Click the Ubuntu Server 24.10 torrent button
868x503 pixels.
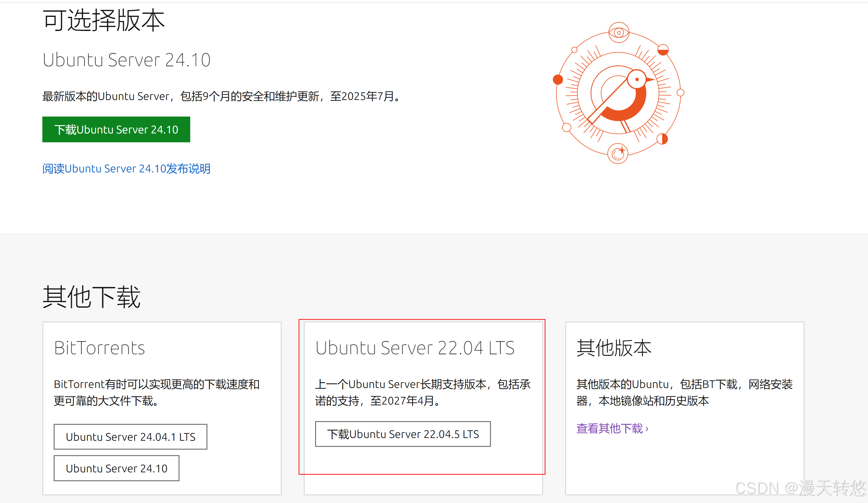tap(116, 468)
